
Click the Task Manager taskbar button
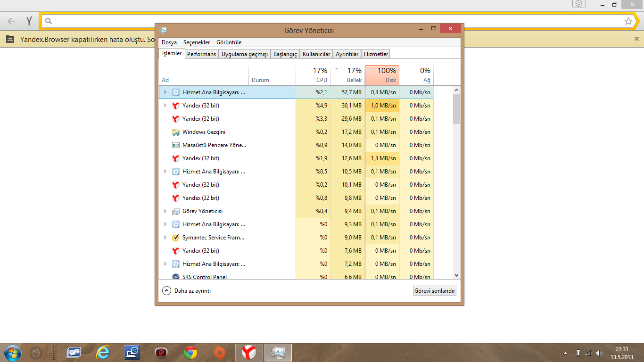pyautogui.click(x=278, y=353)
